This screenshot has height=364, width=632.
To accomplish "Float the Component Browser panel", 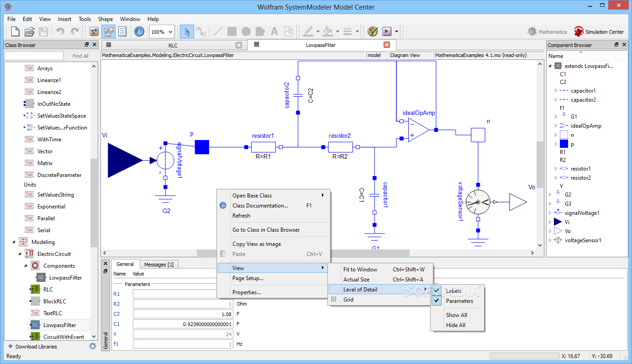I will pos(616,45).
